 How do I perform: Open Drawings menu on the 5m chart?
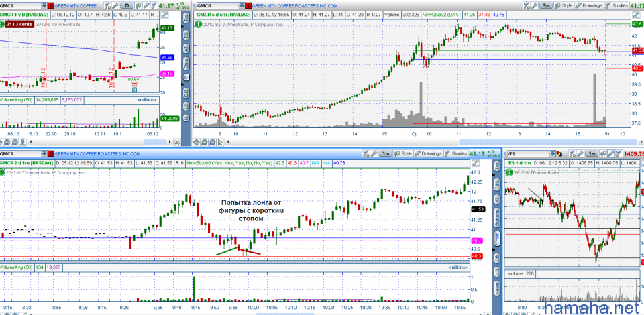pos(588,6)
